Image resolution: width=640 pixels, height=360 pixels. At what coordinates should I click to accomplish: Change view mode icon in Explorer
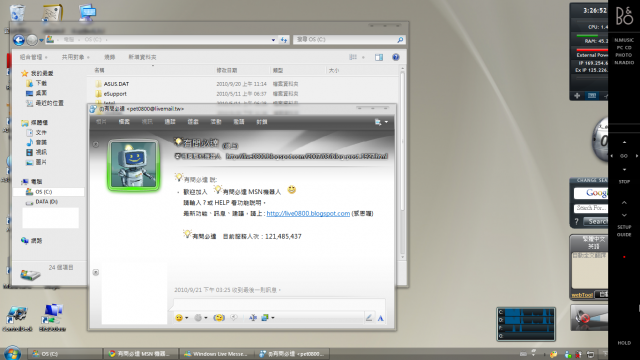point(353,57)
